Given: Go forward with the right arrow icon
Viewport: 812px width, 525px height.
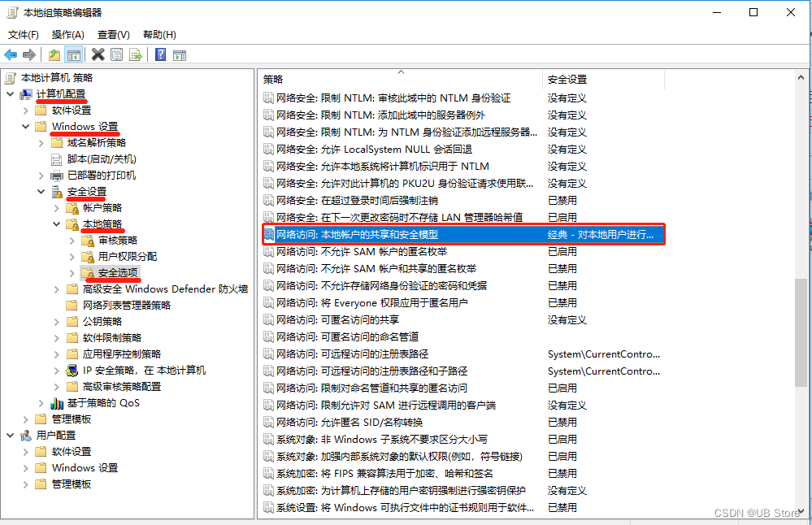Looking at the screenshot, I should 29,54.
